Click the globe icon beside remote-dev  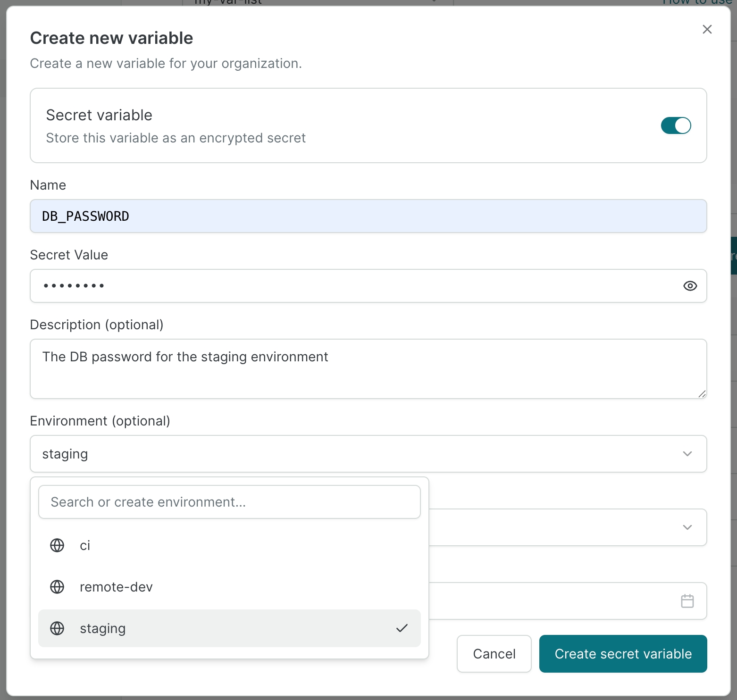coord(57,587)
